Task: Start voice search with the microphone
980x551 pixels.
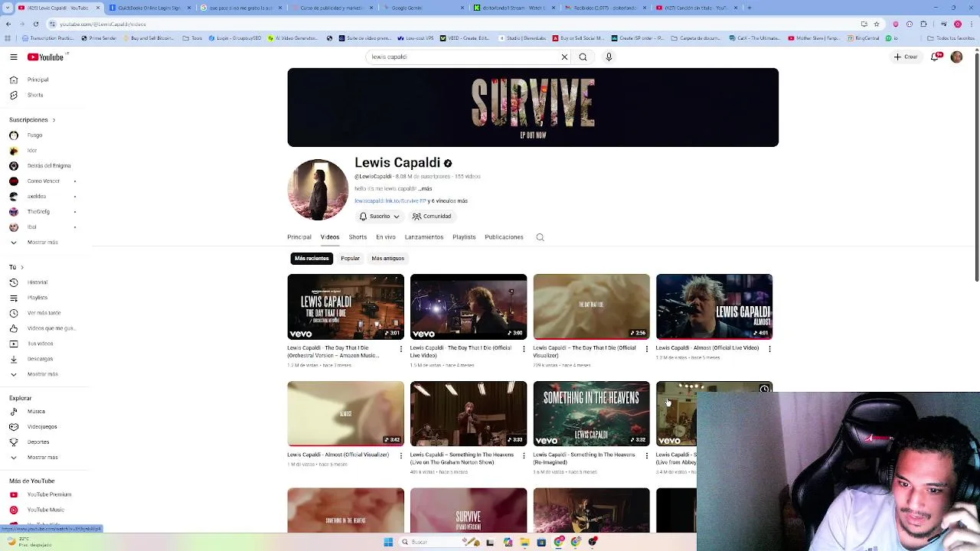Action: click(x=609, y=57)
